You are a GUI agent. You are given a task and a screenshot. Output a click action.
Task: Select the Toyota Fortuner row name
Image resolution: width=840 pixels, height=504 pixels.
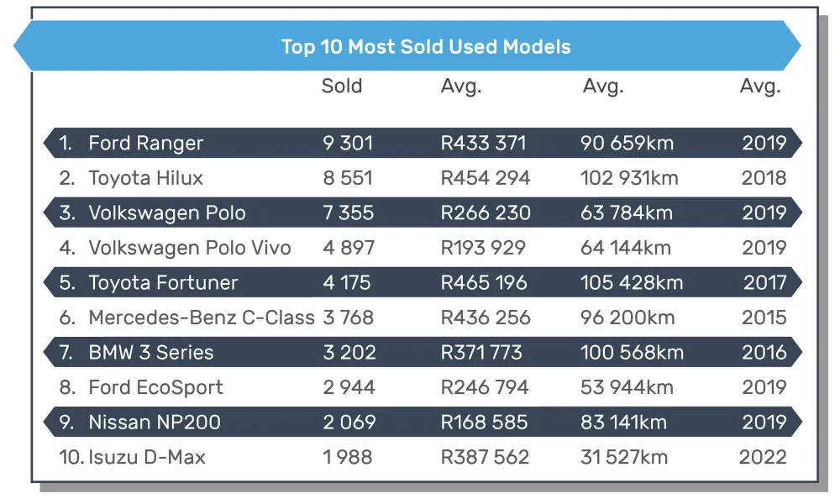(x=163, y=282)
